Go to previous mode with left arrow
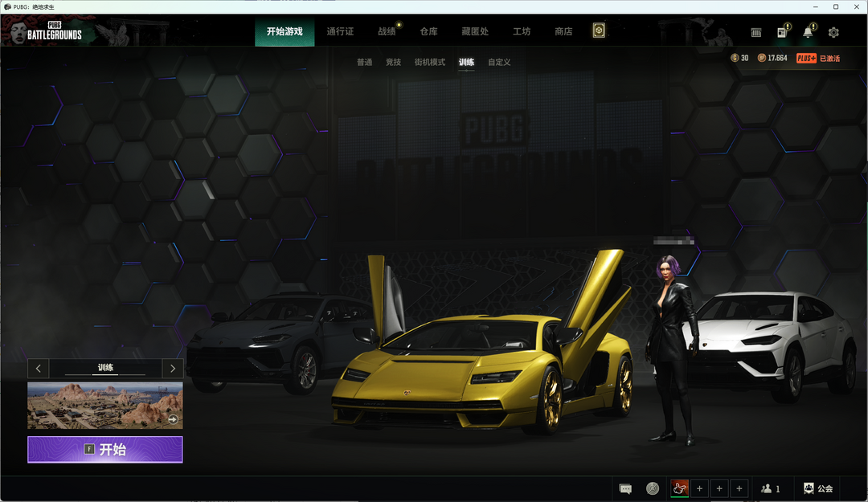The height and width of the screenshot is (502, 868). tap(39, 369)
